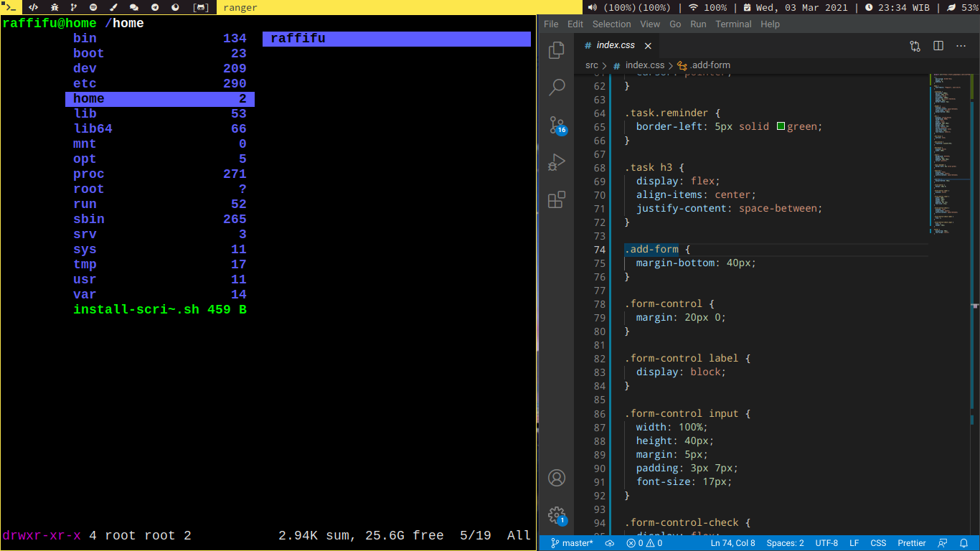Click the Open Changes compare icon in the editor toolbar
This screenshot has width=980, height=551.
point(915,45)
